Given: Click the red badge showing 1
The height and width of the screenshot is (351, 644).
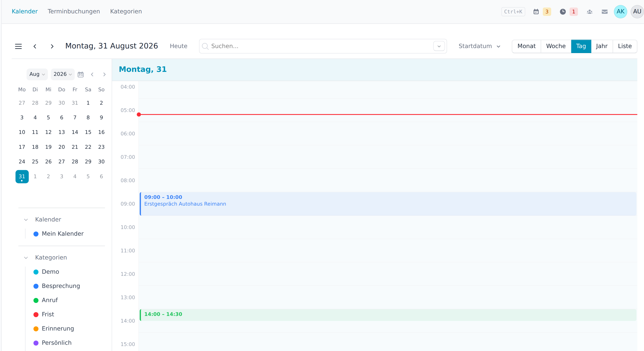Looking at the screenshot, I should pos(574,11).
